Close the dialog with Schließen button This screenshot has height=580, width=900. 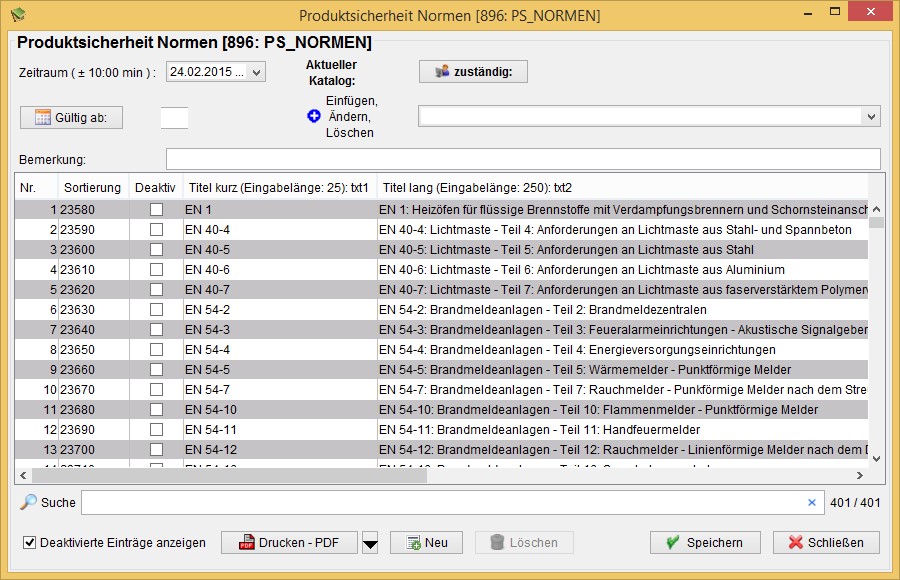(x=826, y=542)
